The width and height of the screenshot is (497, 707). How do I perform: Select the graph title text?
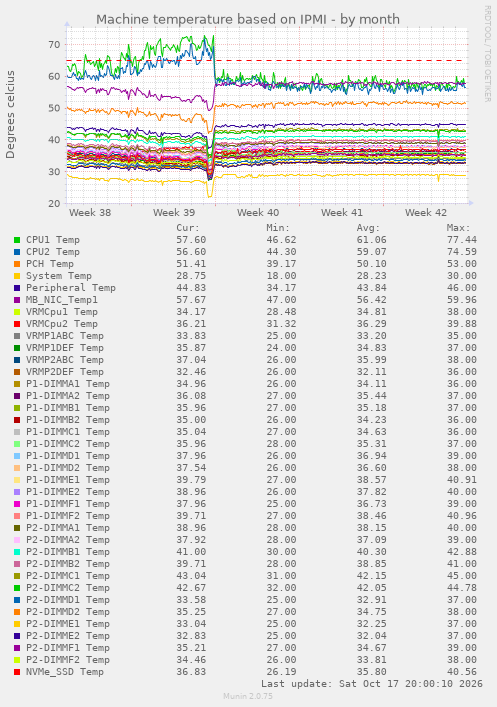[x=248, y=19]
